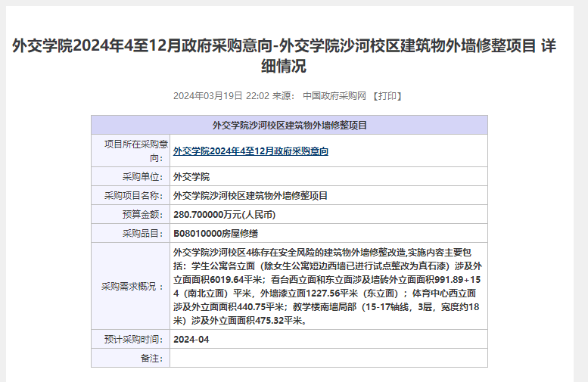Click the 采购需求概况 label cell
This screenshot has height=382, width=588.
(x=133, y=287)
